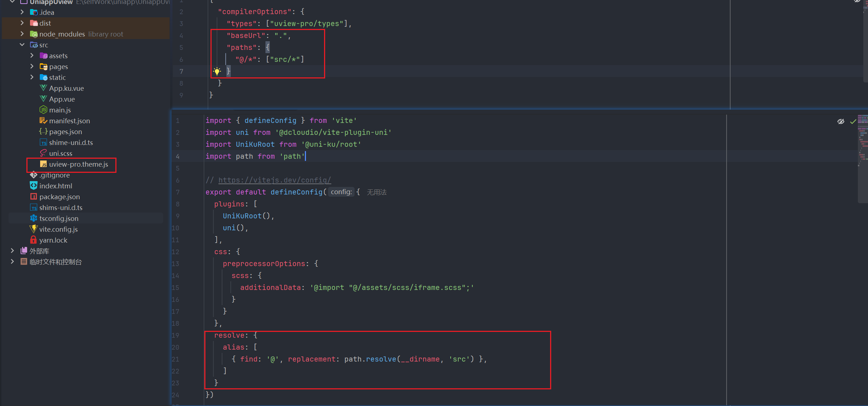
Task: Expand the 外部库 external libraries node
Action: pos(12,251)
